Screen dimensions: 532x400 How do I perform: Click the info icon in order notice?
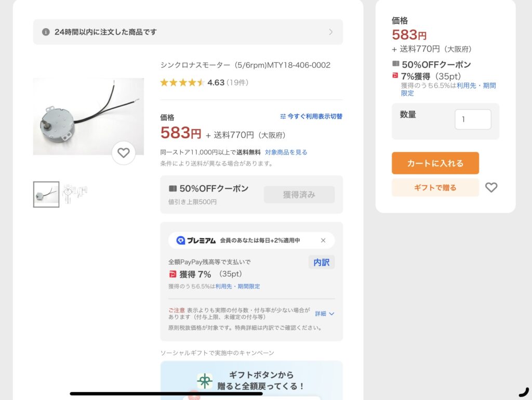(46, 32)
